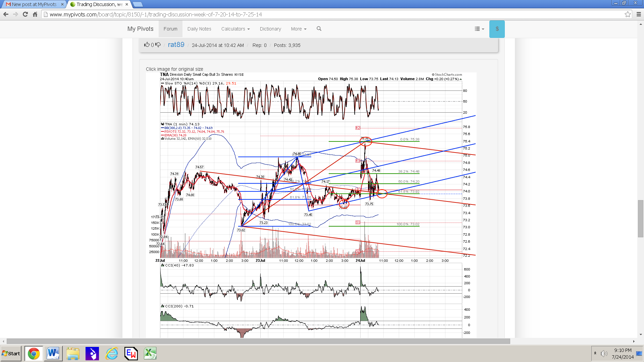The image size is (644, 362).
Task: Reload the page with the refresh icon
Action: coord(25,14)
